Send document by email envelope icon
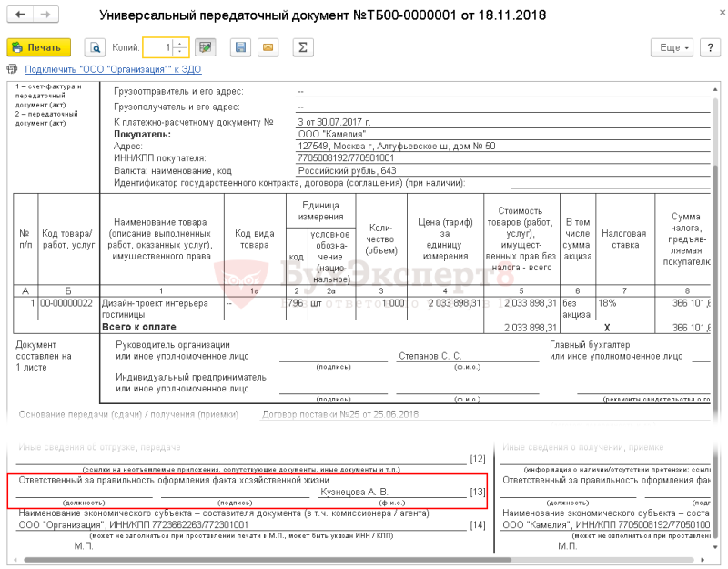The height and width of the screenshot is (569, 728). click(x=268, y=47)
